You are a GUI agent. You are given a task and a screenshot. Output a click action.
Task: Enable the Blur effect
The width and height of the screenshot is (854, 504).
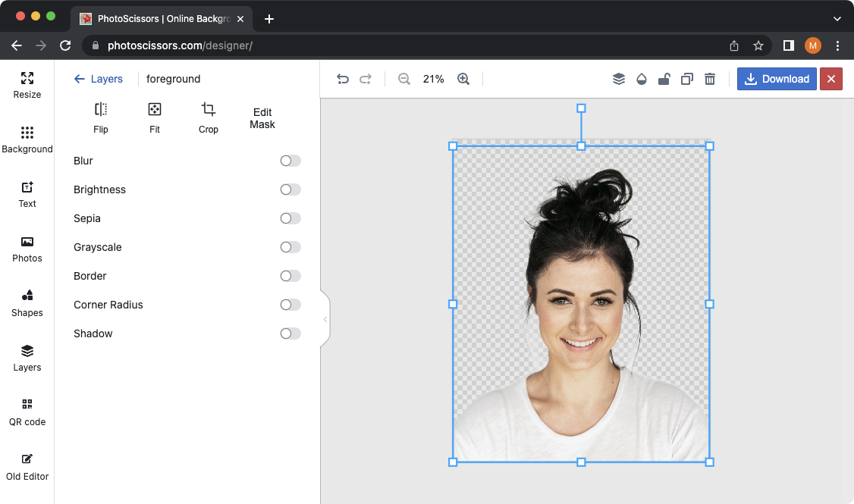click(x=289, y=161)
